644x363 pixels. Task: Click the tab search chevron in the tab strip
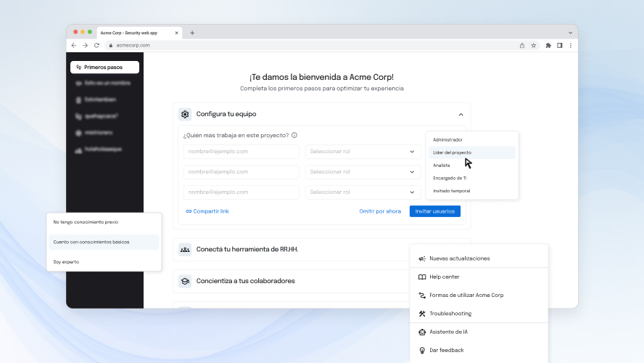click(570, 33)
